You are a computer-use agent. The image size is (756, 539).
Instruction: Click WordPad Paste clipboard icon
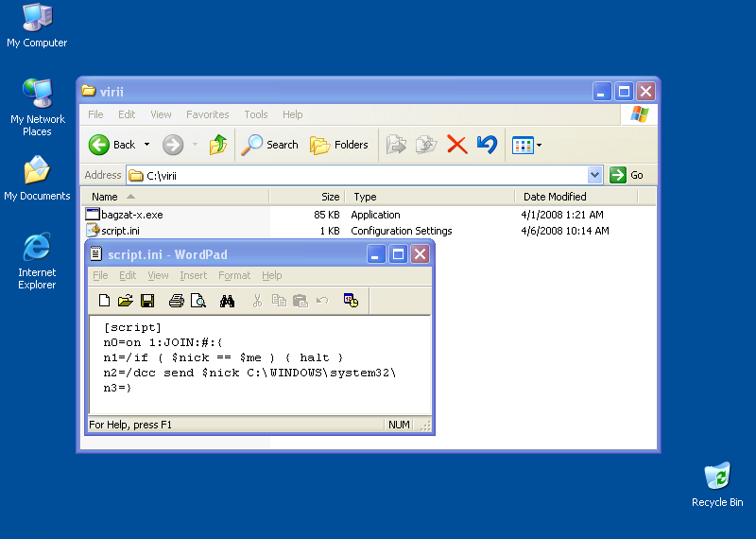coord(301,301)
